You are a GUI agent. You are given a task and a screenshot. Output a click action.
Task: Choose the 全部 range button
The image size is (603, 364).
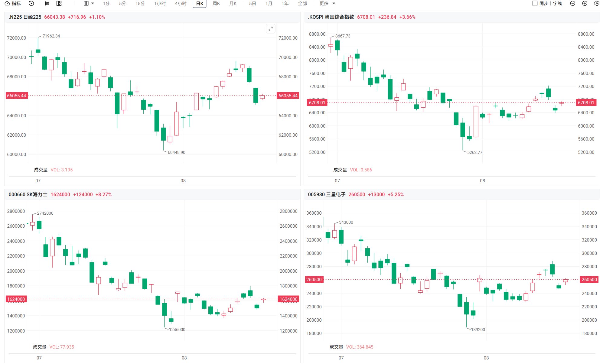pos(302,3)
